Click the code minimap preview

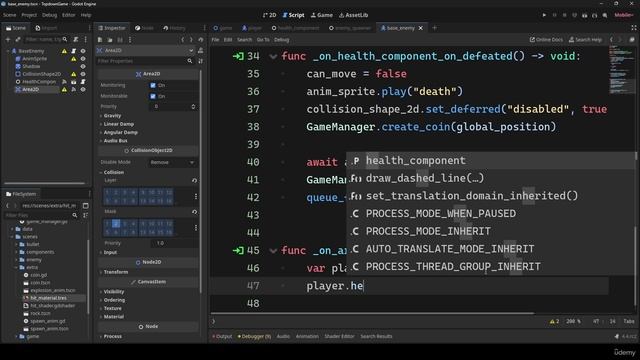pos(621,69)
